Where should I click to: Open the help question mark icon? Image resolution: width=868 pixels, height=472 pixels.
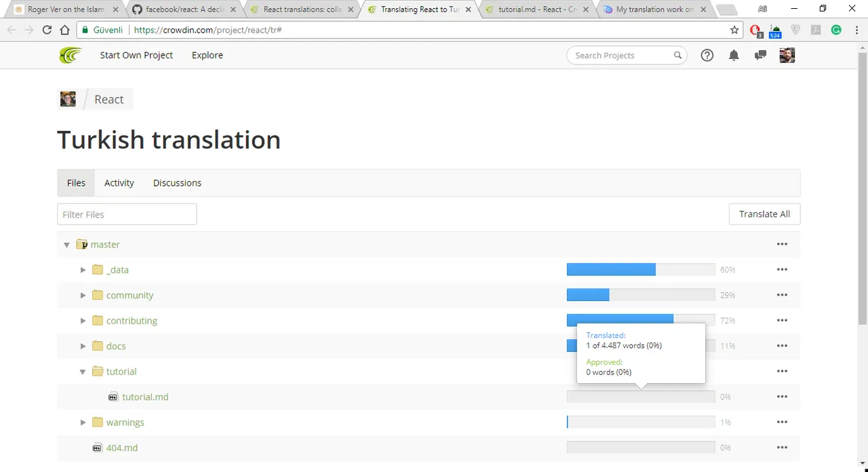pyautogui.click(x=707, y=56)
